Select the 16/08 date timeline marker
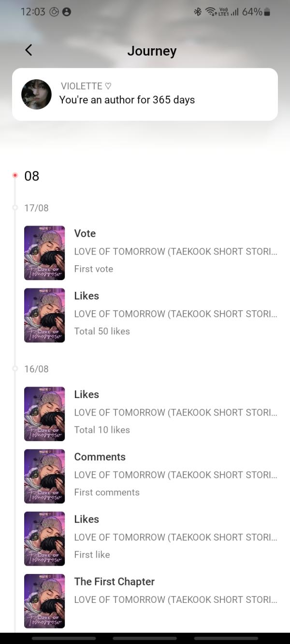 15,369
